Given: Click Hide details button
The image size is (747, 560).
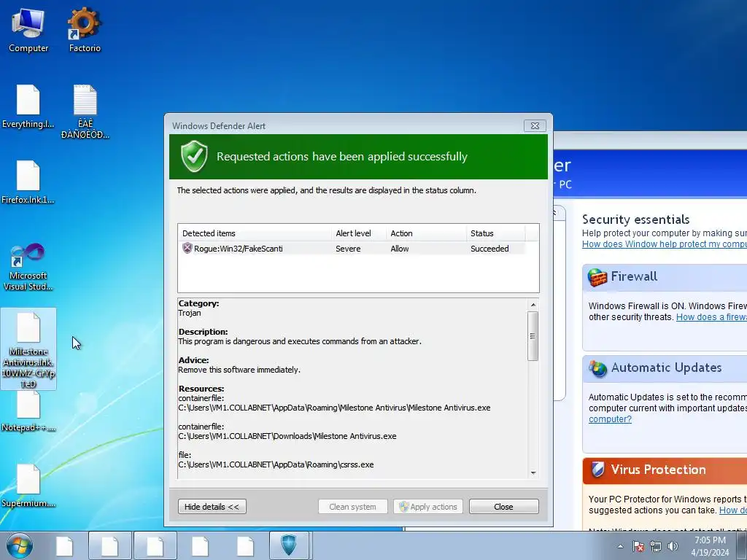Looking at the screenshot, I should [x=212, y=506].
